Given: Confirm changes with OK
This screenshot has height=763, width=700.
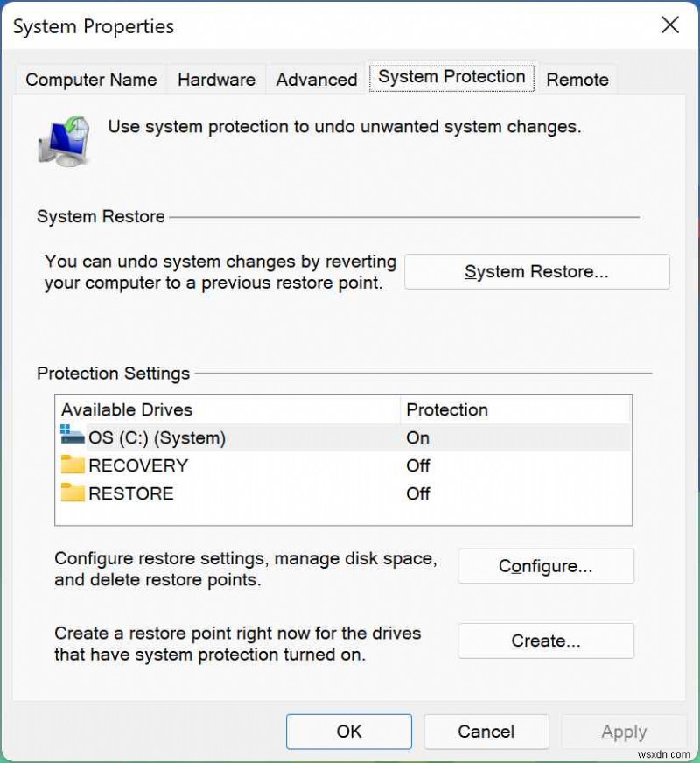Looking at the screenshot, I should (x=348, y=731).
